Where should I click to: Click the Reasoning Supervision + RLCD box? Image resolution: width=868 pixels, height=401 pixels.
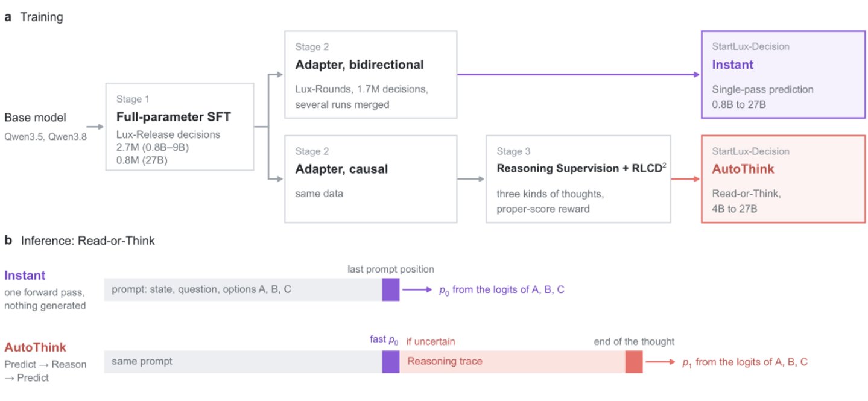pos(578,179)
